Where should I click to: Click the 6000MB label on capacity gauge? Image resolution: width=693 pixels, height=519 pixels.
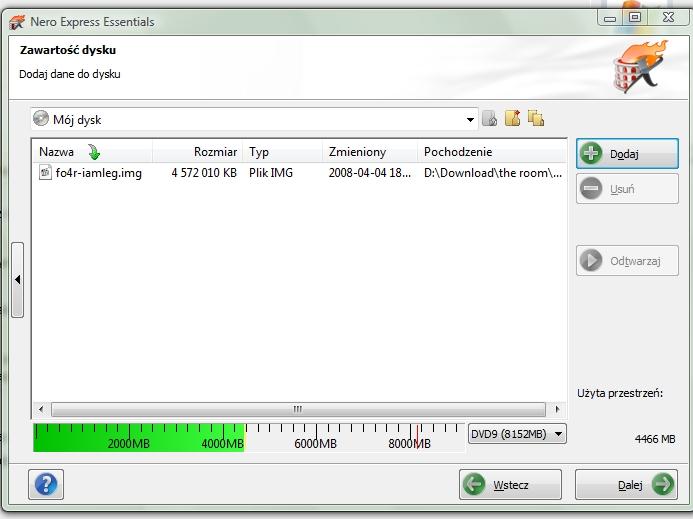coord(315,443)
